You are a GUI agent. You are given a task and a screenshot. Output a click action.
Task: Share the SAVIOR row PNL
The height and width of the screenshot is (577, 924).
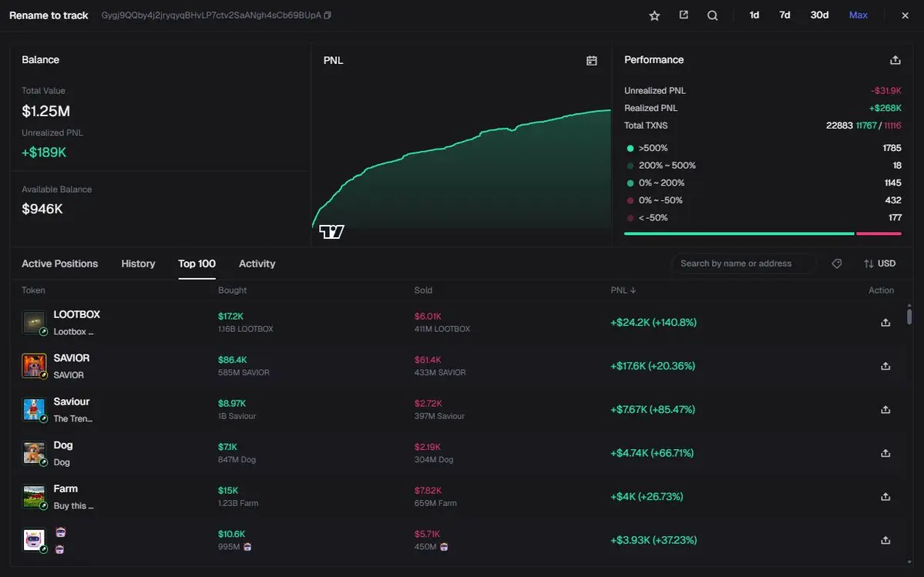[x=885, y=366]
